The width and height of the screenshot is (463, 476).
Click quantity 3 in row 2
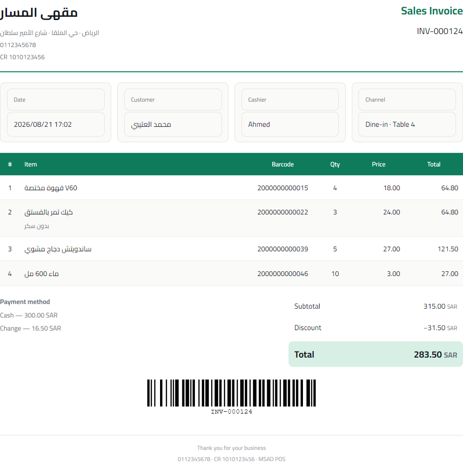335,212
